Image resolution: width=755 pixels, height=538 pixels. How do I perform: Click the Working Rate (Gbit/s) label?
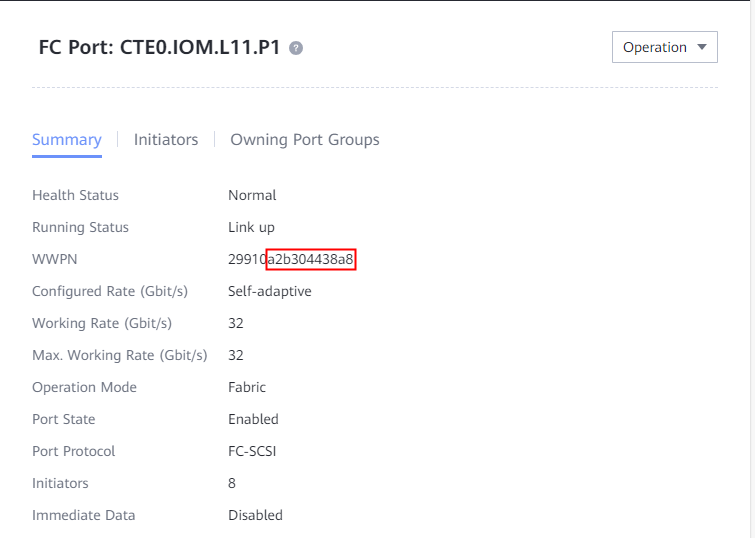coord(102,323)
